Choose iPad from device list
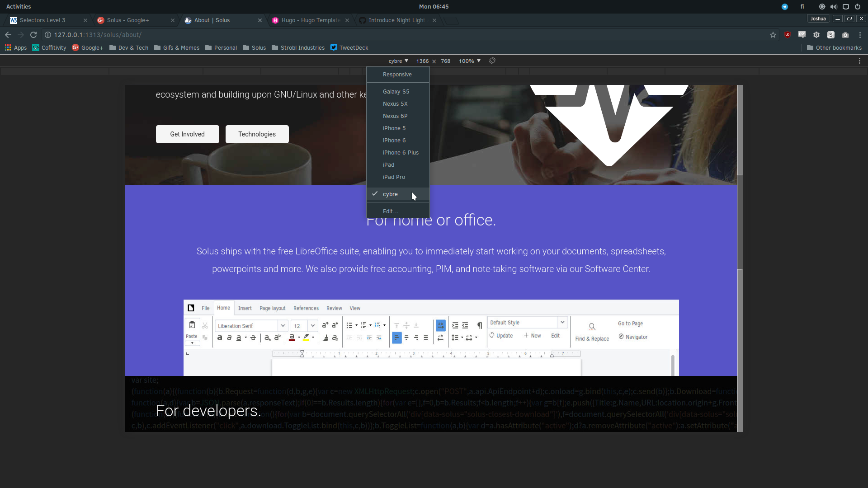Image resolution: width=868 pixels, height=488 pixels. [398, 165]
